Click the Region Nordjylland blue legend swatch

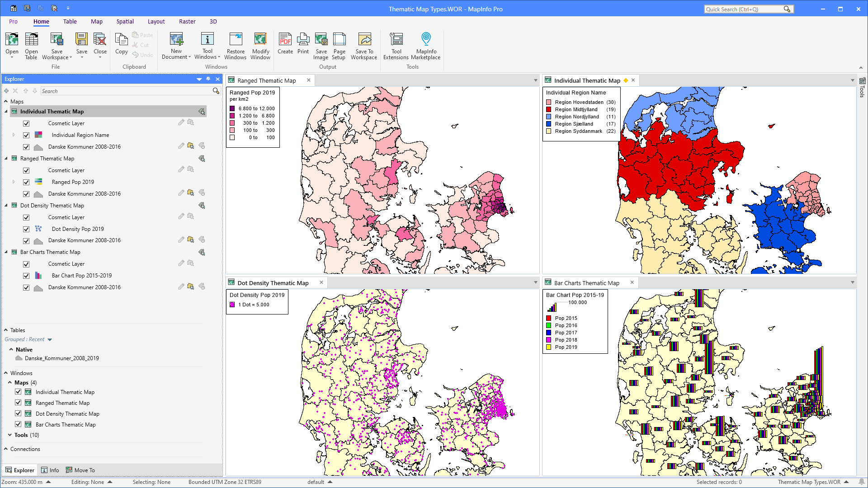coord(548,117)
